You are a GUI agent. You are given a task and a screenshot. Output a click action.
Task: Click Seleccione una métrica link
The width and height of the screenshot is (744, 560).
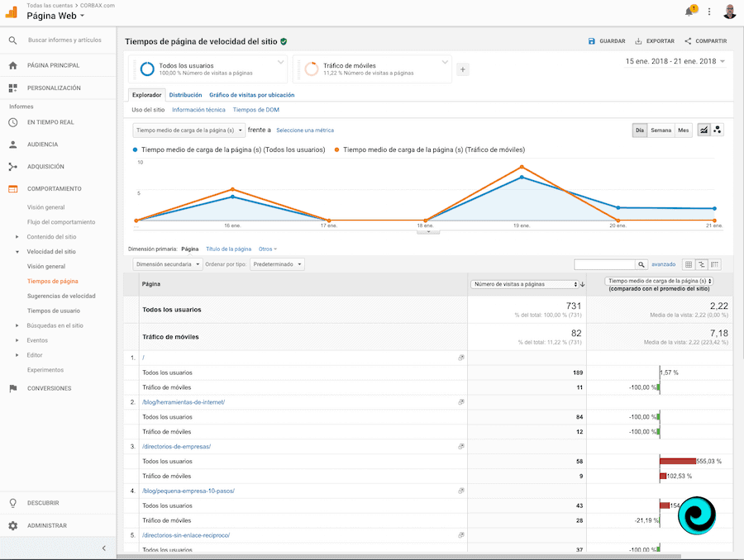pos(305,131)
